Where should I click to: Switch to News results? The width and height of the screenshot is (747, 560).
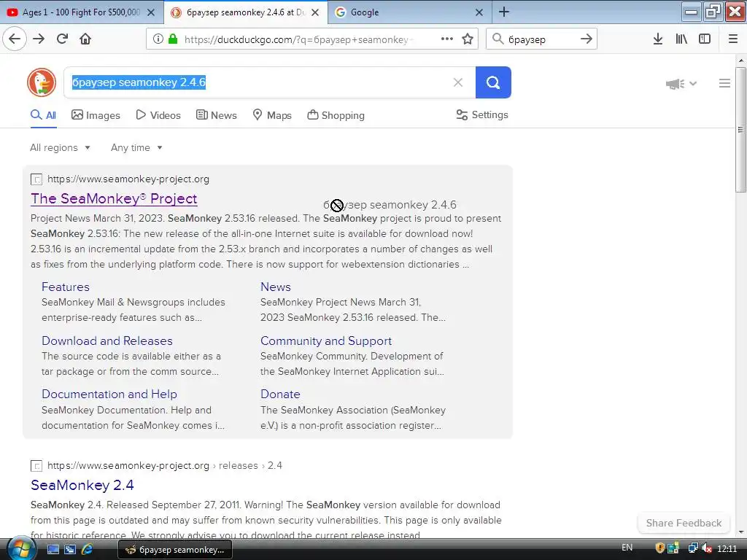click(x=216, y=115)
